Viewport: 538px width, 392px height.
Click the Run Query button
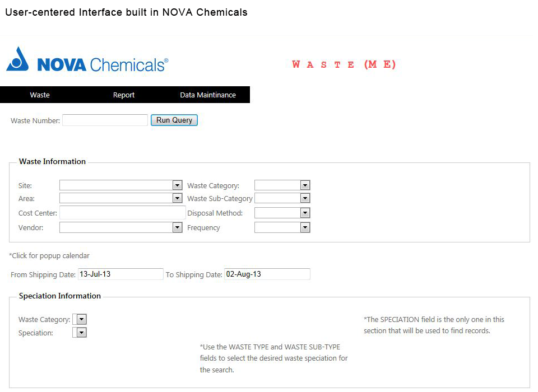click(174, 120)
